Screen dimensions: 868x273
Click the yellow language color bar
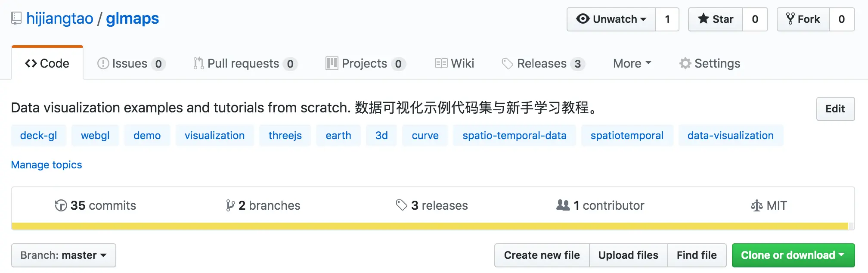point(430,226)
